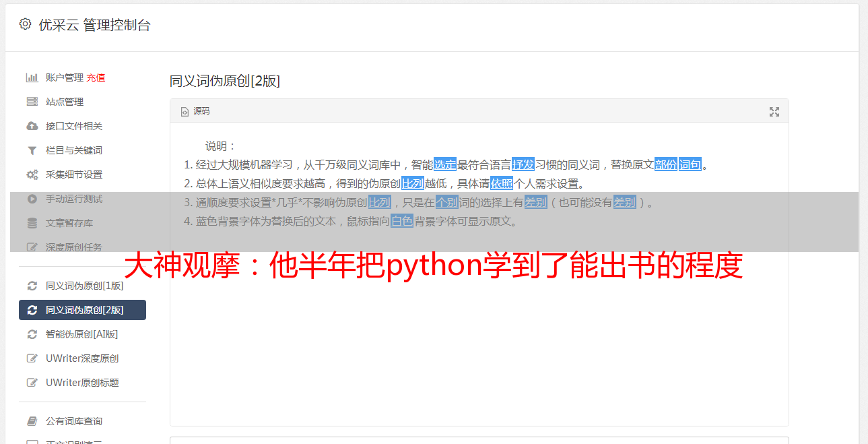
Task: Click the red 充值 recharge link
Action: pos(96,77)
